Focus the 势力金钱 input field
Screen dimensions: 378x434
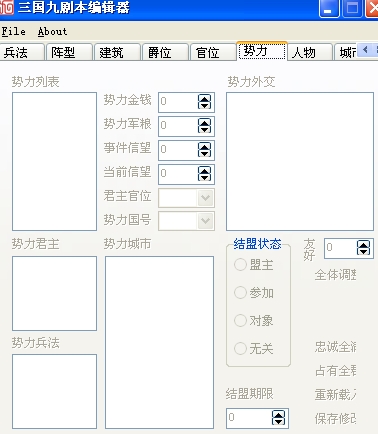[x=178, y=102]
